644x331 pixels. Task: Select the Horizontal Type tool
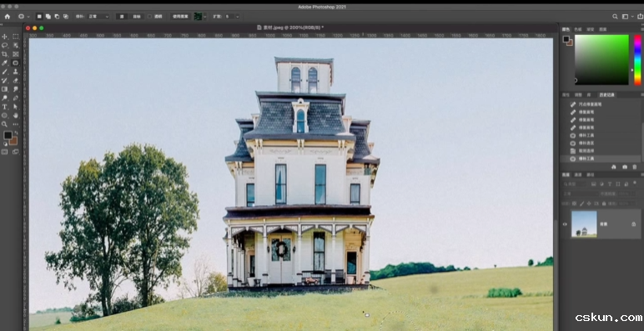coord(4,107)
